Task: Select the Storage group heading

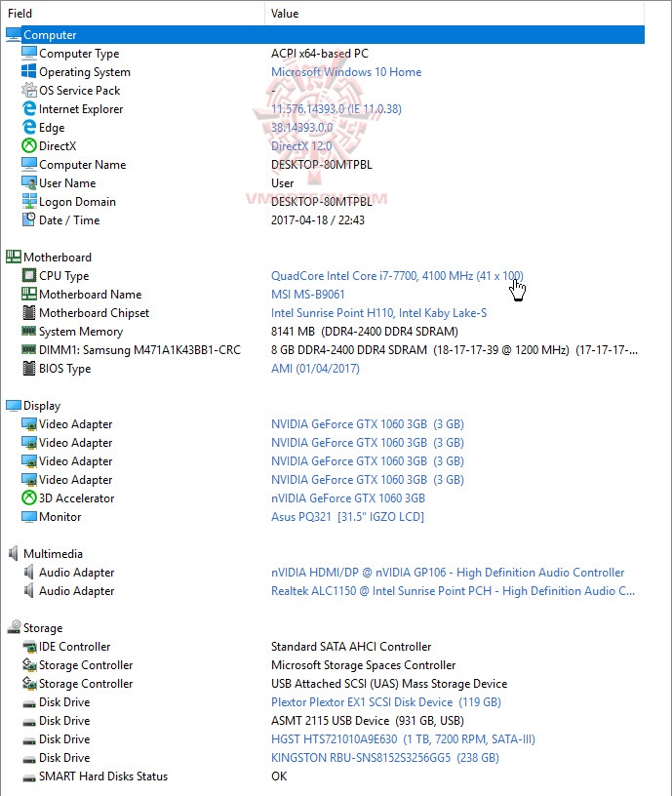Action: 43,628
